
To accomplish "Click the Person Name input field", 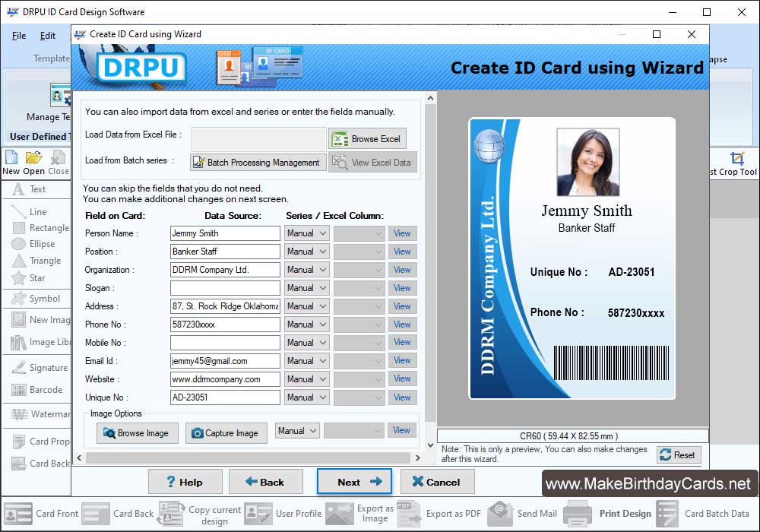I will coord(225,233).
